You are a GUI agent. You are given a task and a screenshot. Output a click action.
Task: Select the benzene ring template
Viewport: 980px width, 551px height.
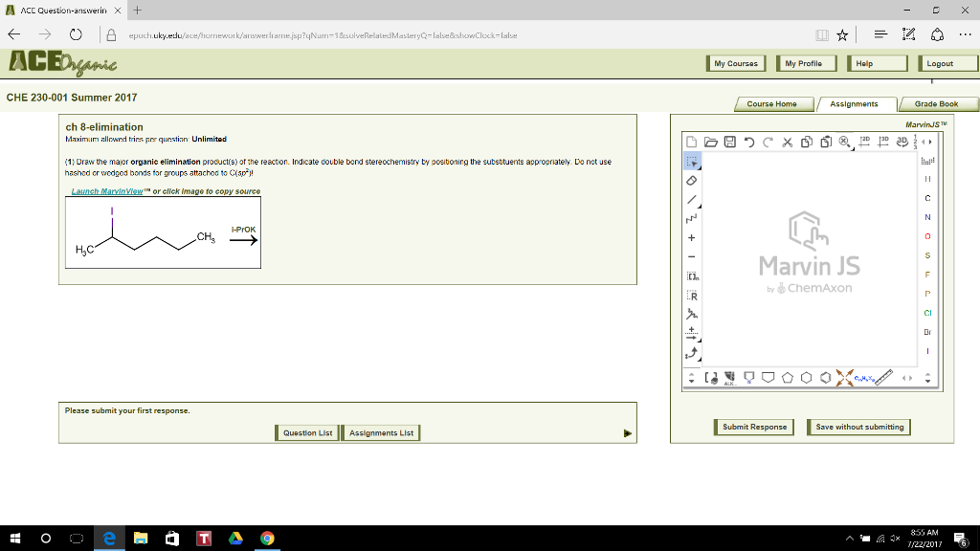pos(826,377)
